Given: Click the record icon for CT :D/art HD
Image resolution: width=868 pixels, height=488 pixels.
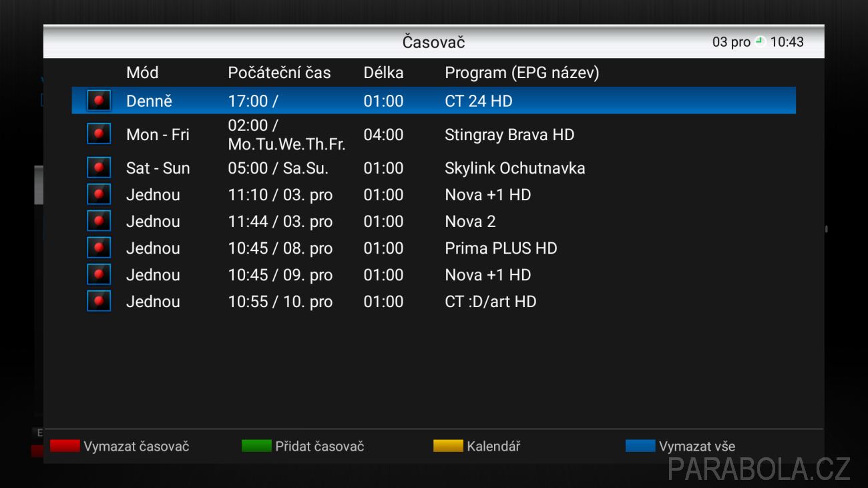Looking at the screenshot, I should pyautogui.click(x=99, y=301).
